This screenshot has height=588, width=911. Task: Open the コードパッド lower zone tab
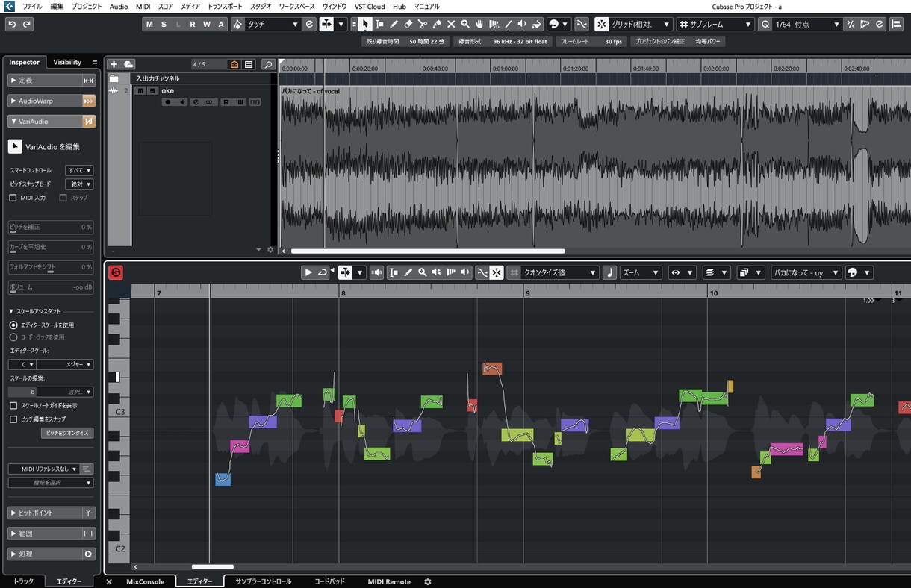[x=329, y=581]
